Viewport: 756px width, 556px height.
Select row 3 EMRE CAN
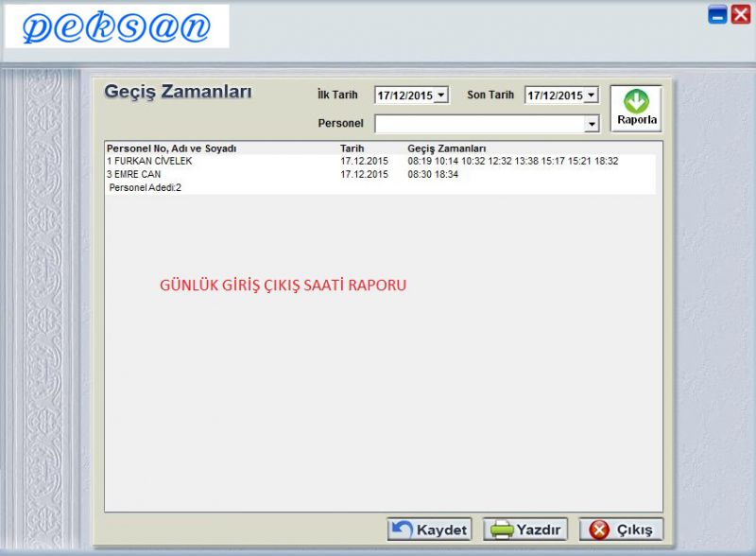[x=380, y=174]
